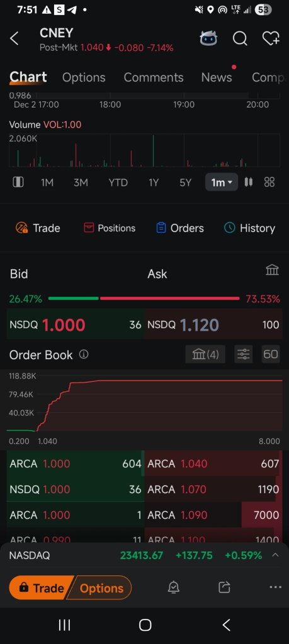Tap the share icon in bottom bar
This screenshot has height=644, width=289.
point(224,588)
